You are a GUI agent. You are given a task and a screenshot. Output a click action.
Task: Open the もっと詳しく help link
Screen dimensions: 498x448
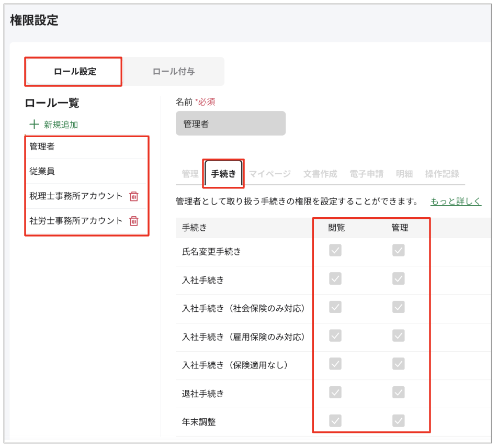click(456, 201)
